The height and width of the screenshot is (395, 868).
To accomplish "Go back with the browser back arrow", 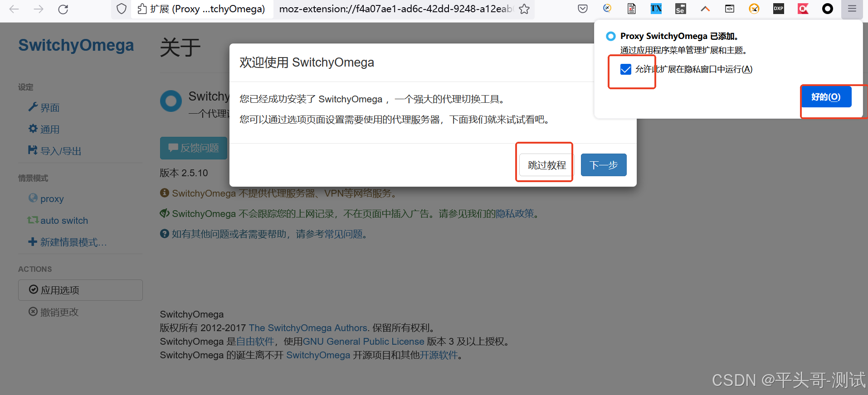I will [x=14, y=9].
